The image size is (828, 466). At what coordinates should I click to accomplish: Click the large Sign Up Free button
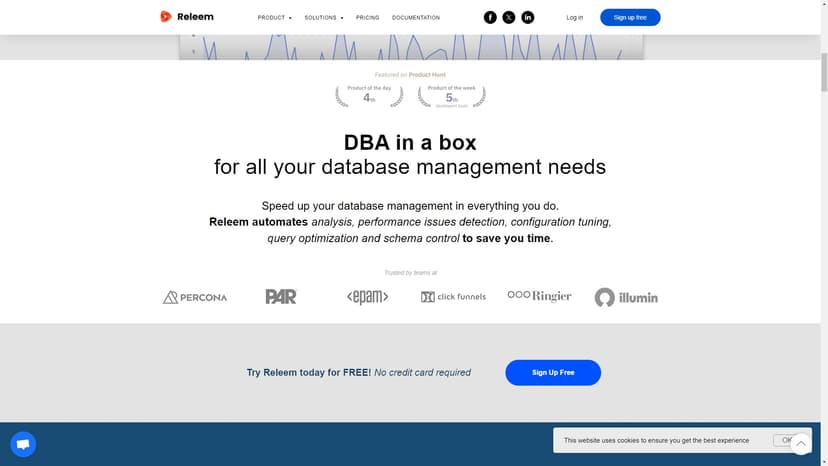[x=553, y=372]
